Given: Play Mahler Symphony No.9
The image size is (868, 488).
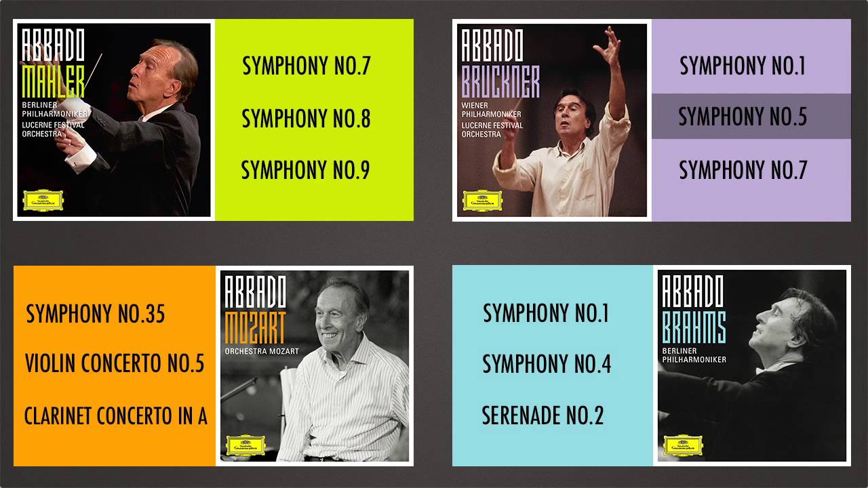Looking at the screenshot, I should click(306, 169).
